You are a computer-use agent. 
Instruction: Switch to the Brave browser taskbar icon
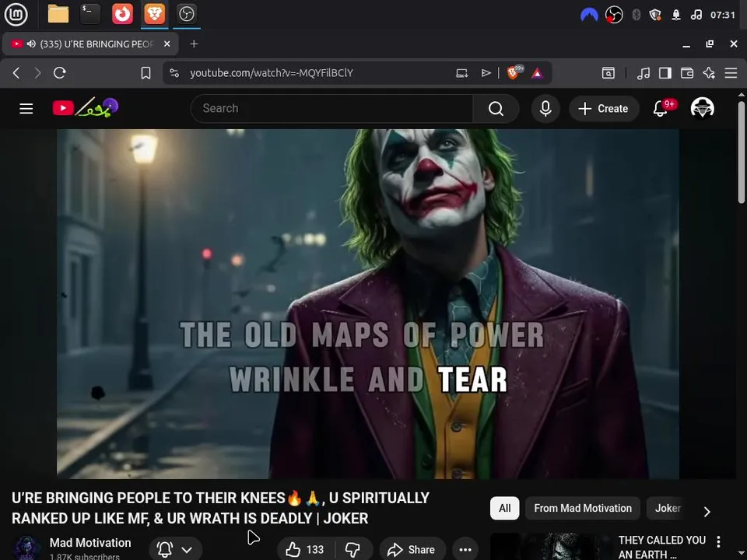154,14
